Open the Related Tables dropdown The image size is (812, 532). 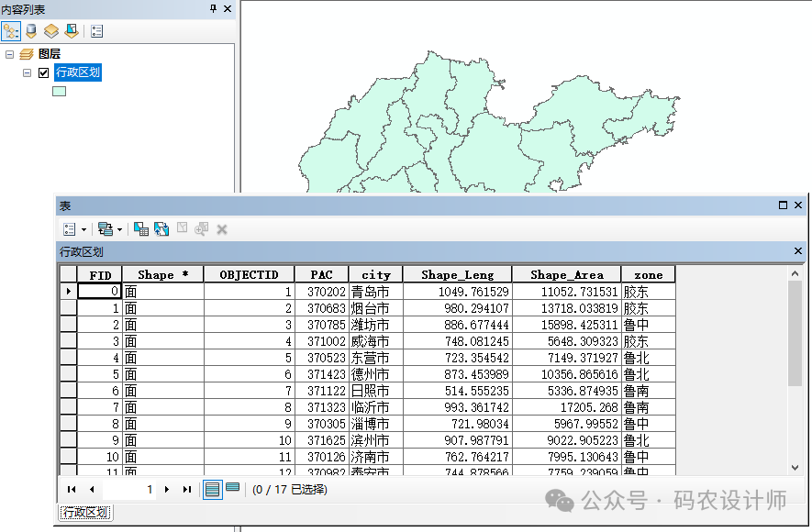pos(109,228)
